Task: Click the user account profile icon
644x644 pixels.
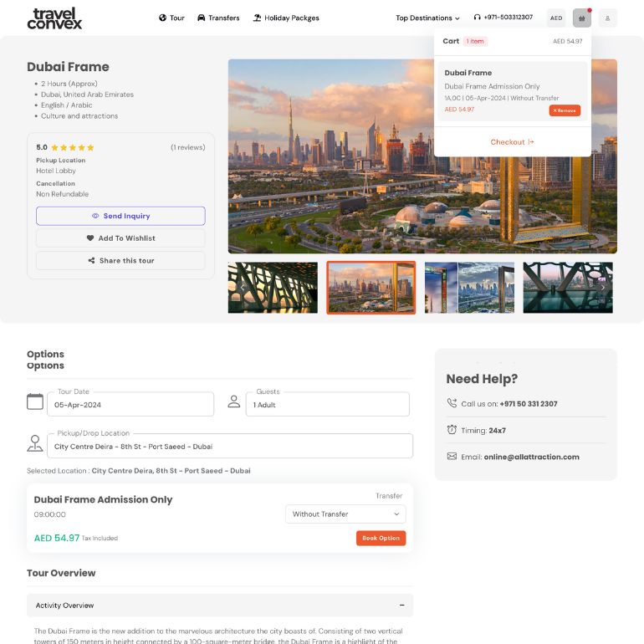Action: [607, 18]
